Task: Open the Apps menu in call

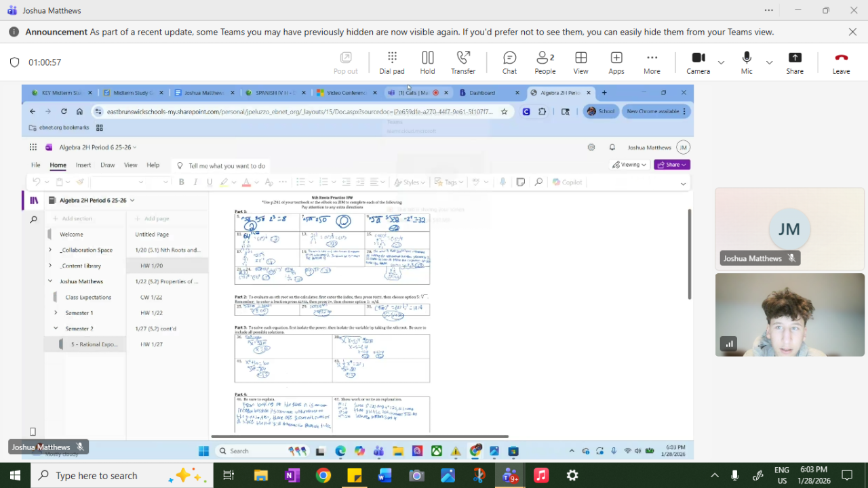Action: (x=616, y=62)
